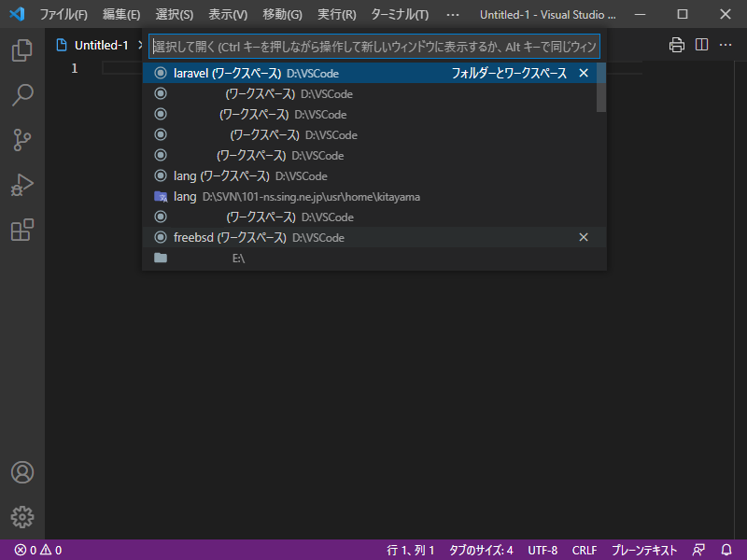Open the Run and Debug view
747x560 pixels.
(x=21, y=185)
